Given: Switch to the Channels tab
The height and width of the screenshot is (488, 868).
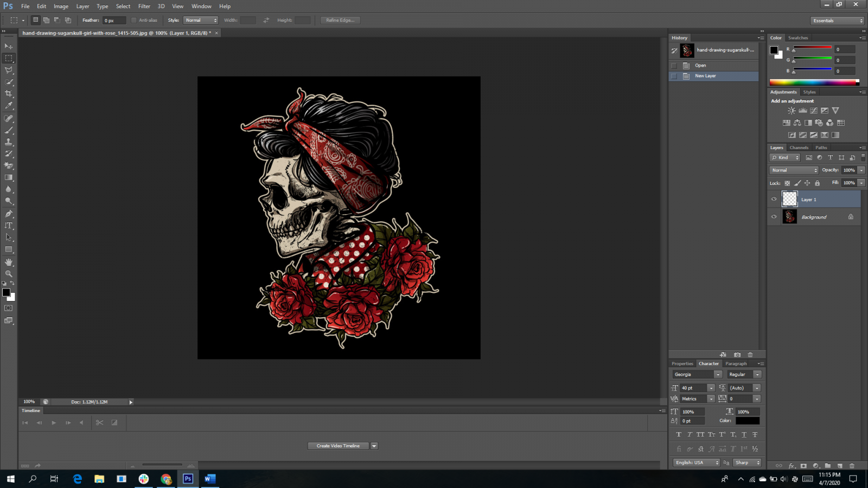Looking at the screenshot, I should click(x=799, y=147).
